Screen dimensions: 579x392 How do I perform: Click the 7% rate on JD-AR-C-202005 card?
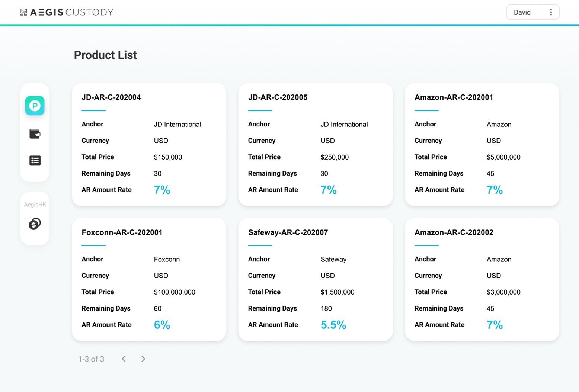pyautogui.click(x=329, y=190)
